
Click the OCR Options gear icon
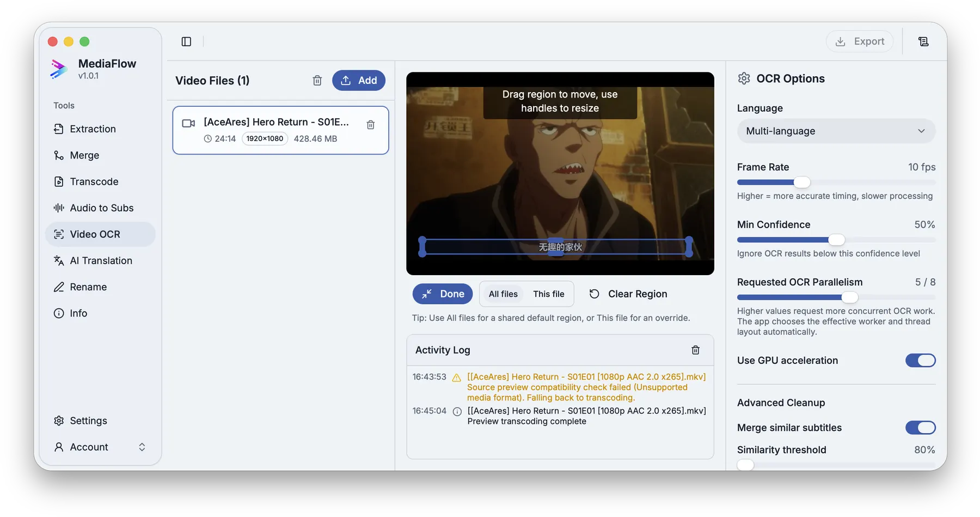click(x=744, y=78)
